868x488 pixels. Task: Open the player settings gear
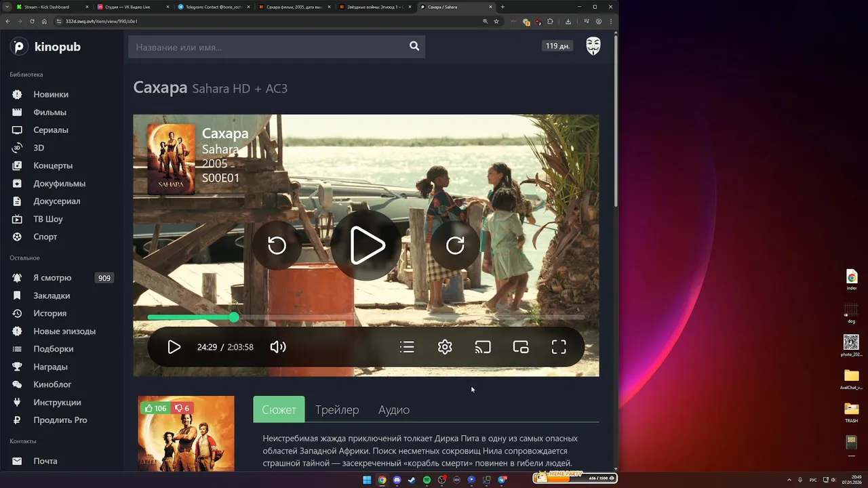click(x=445, y=347)
